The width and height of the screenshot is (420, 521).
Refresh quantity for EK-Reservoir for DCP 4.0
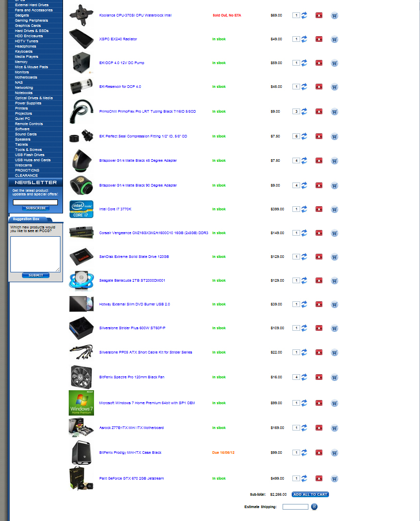tap(304, 87)
